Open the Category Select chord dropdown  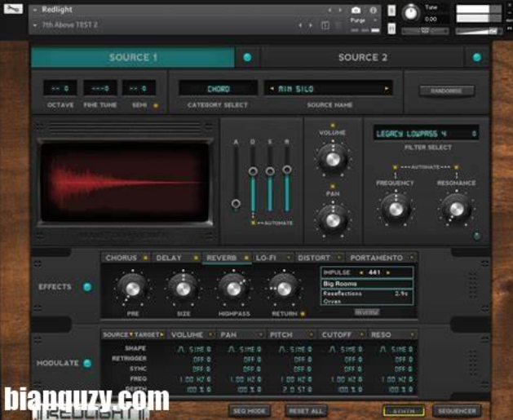point(218,89)
